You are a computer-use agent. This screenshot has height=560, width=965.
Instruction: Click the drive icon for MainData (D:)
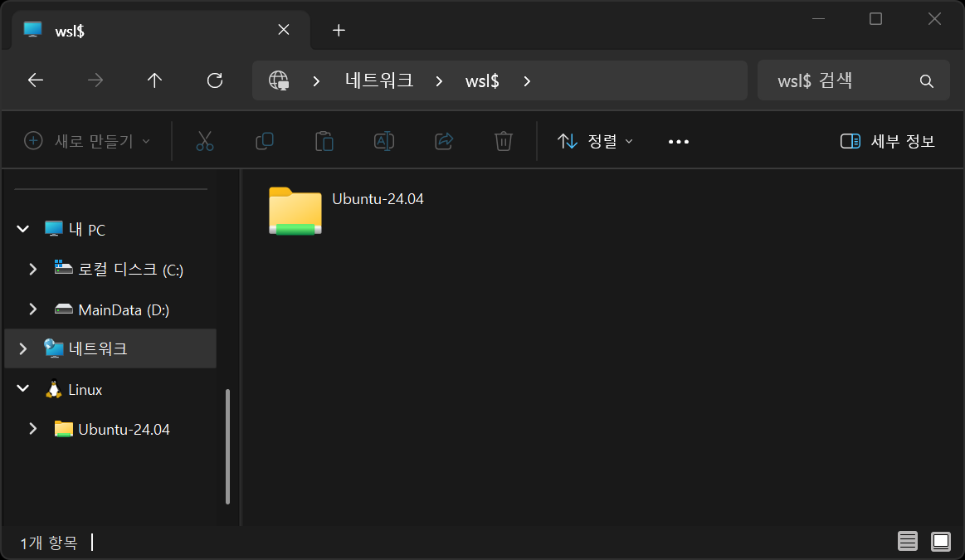click(63, 309)
